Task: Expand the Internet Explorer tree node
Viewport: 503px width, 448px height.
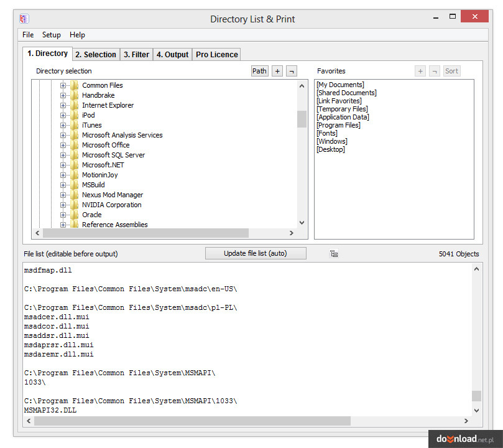Action: (63, 105)
